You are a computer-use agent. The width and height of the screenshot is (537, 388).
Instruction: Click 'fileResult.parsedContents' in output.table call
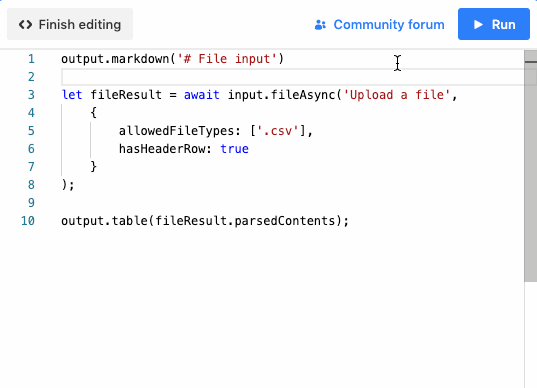[245, 221]
